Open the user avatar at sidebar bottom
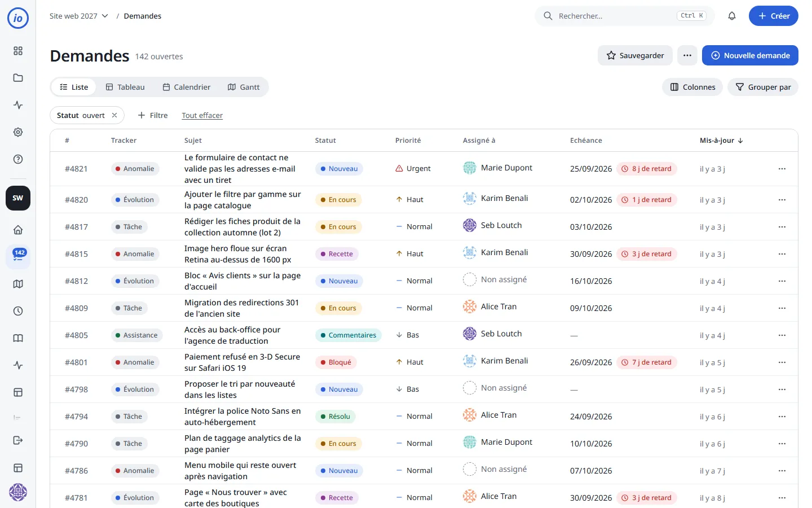 (18, 492)
